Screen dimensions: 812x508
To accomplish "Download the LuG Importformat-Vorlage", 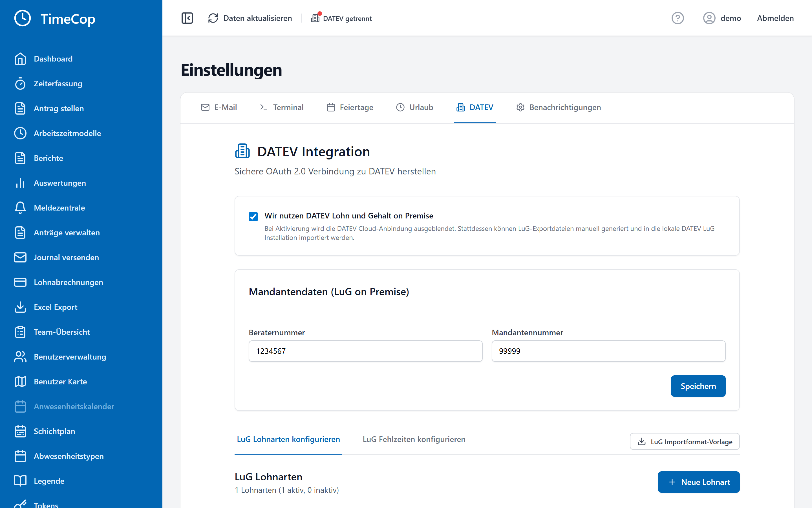I will click(685, 441).
